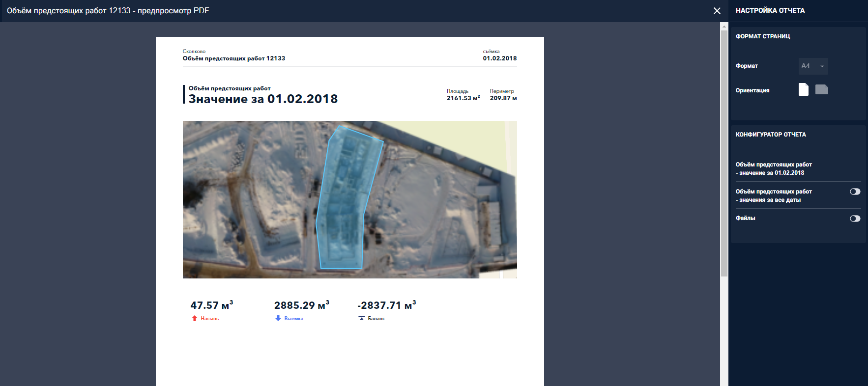Select 'значение за 01.02.2018' configurator item
Image resolution: width=868 pixels, height=386 pixels.
pos(773,168)
